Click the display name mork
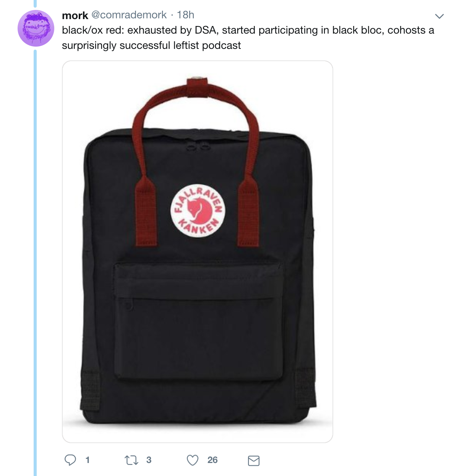 [75, 15]
